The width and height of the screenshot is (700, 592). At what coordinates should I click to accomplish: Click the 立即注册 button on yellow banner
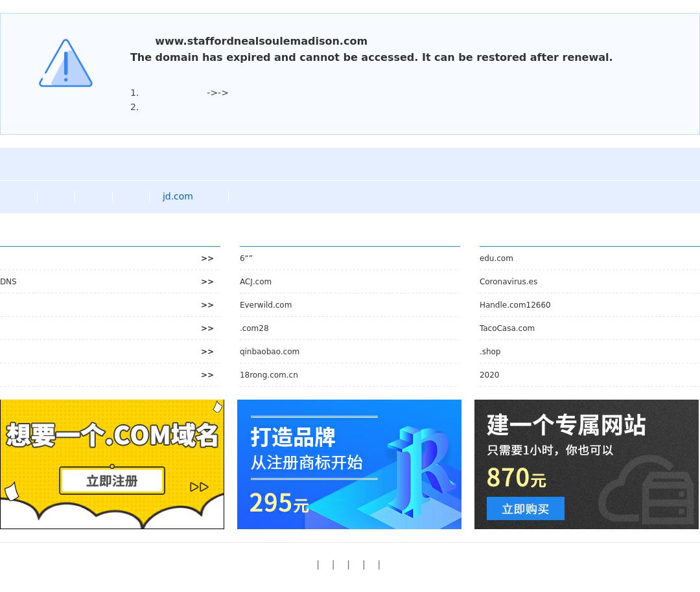tap(112, 481)
